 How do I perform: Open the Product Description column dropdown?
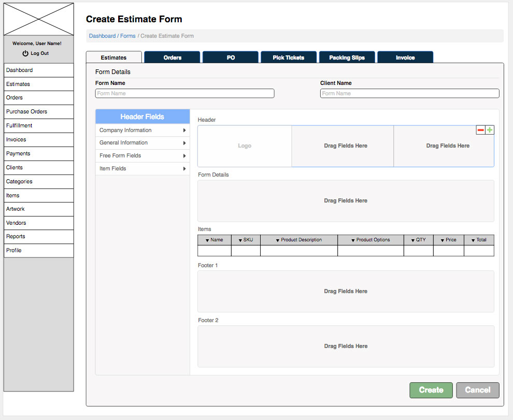coord(278,240)
